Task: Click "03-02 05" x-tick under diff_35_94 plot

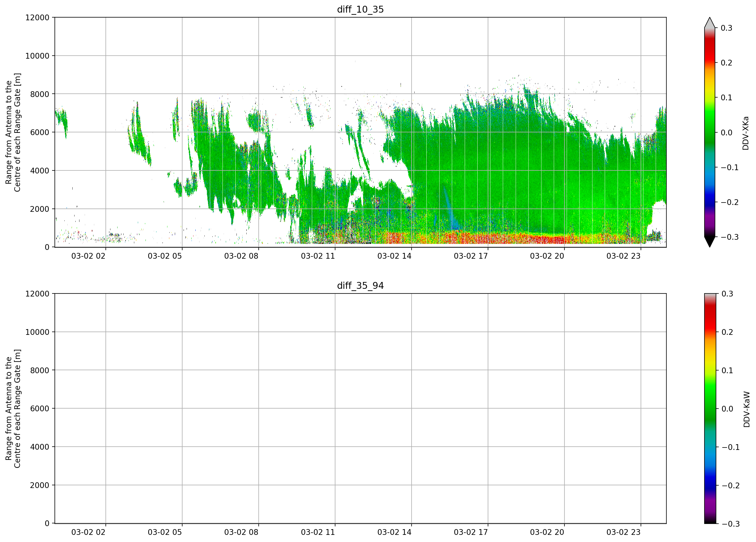Action: click(x=165, y=532)
